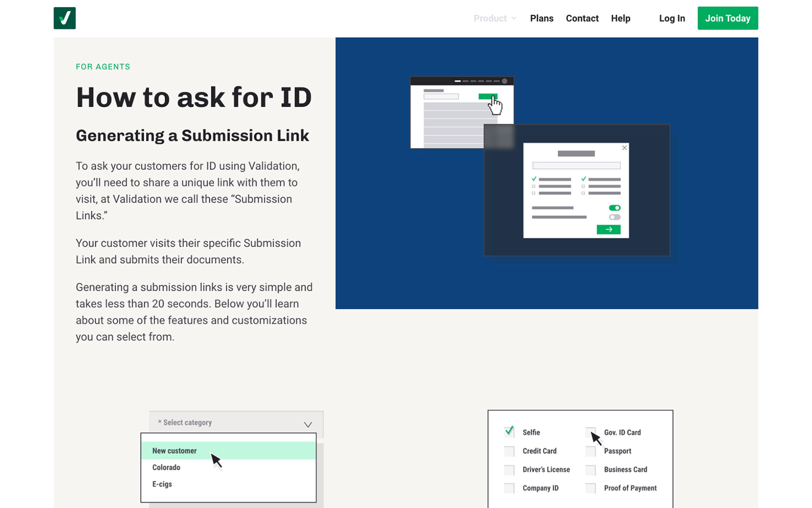Check the Passport checkbox

coord(590,451)
